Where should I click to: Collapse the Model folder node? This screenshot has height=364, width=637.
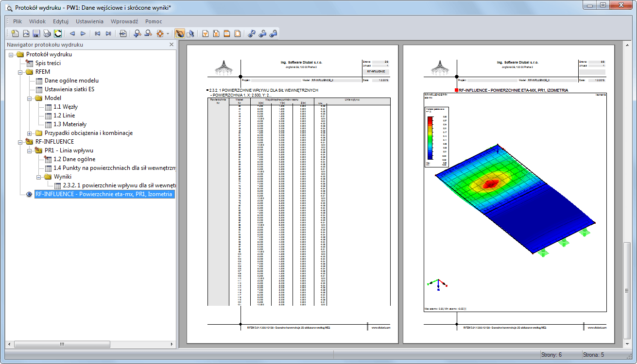pos(30,98)
